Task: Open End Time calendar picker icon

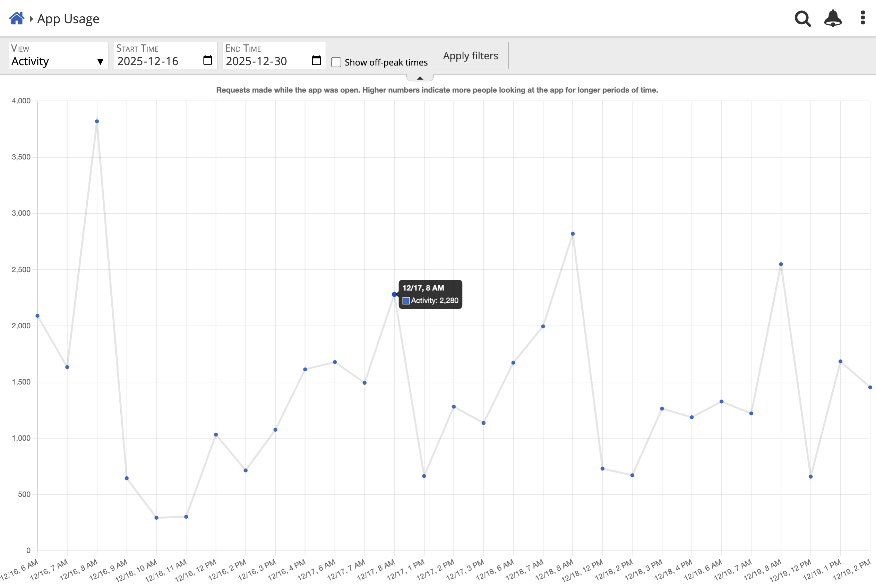Action: pos(316,60)
